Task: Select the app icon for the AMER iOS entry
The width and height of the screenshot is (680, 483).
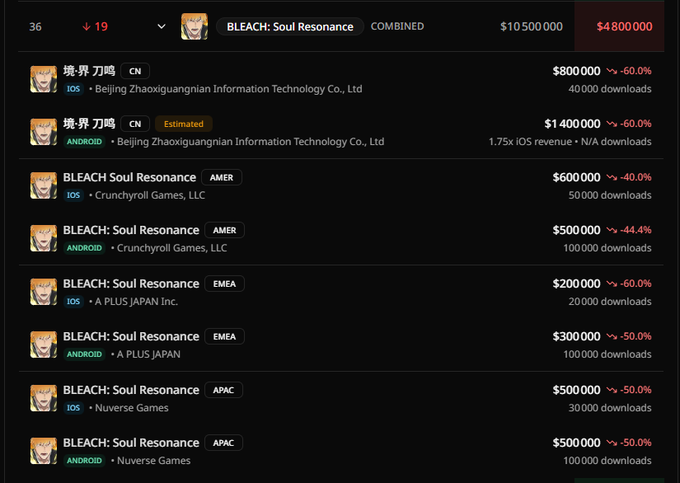Action: point(43,185)
